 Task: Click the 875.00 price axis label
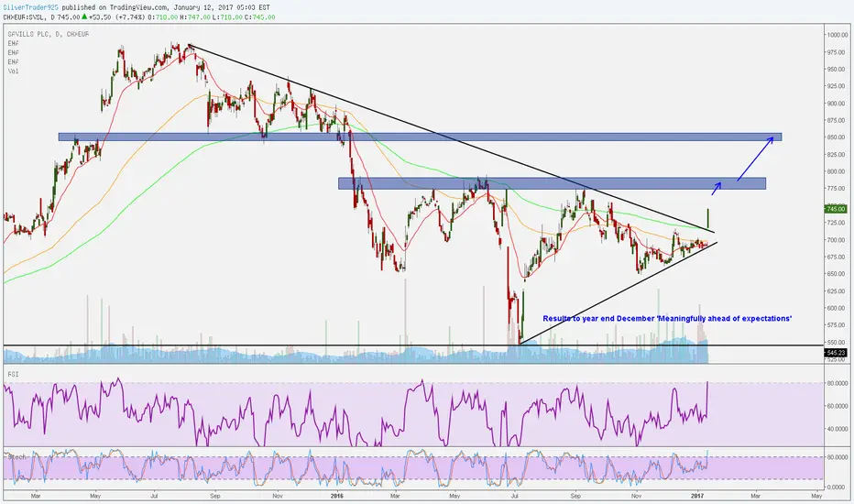(x=836, y=120)
